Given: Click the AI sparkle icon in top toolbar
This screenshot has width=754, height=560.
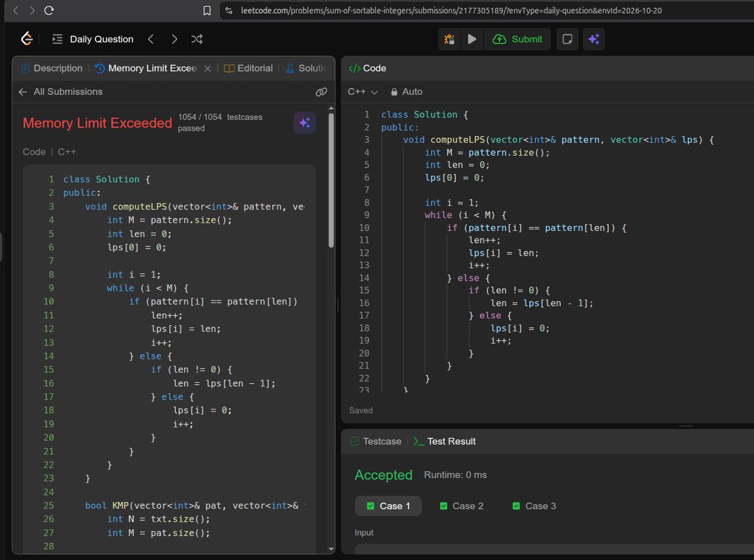Looking at the screenshot, I should point(594,39).
